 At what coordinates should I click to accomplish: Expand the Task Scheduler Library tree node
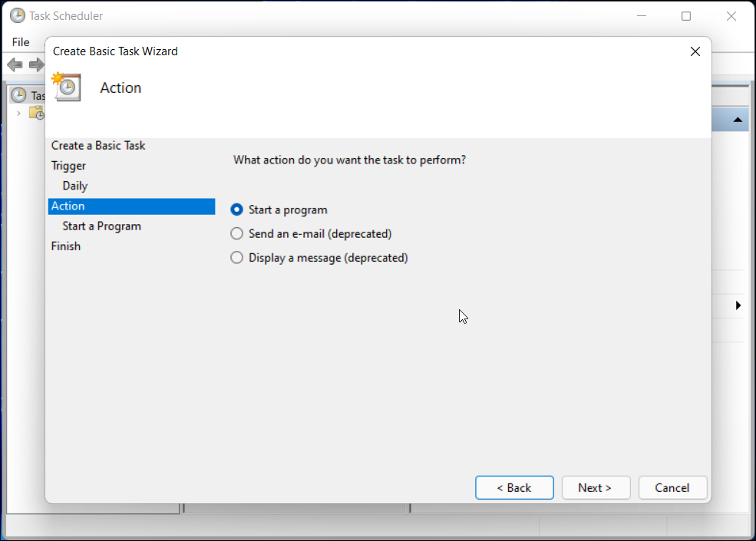point(18,113)
